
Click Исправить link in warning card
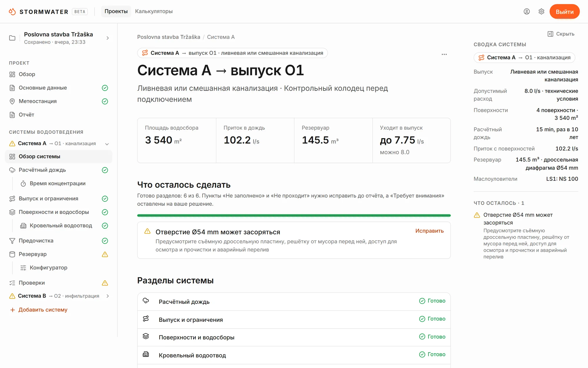click(x=430, y=231)
